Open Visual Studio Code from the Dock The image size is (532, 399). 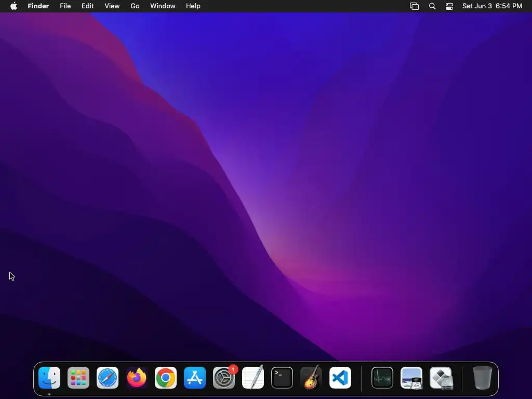click(x=340, y=378)
